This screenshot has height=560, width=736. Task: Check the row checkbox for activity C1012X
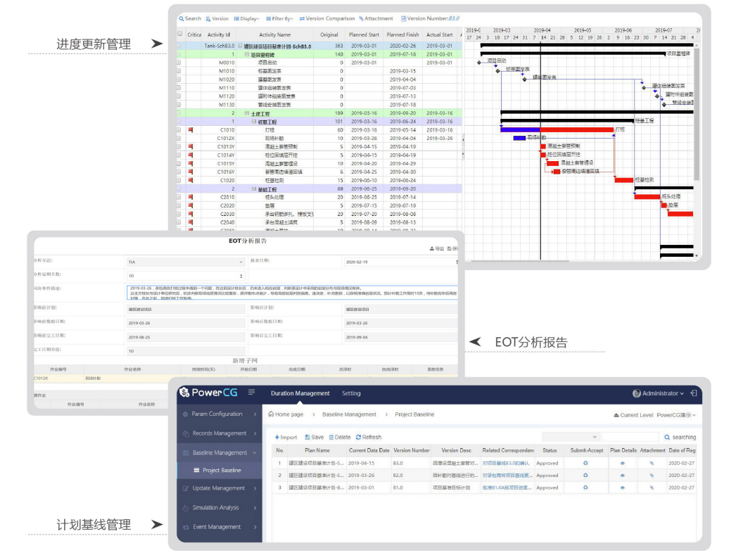coord(179,138)
